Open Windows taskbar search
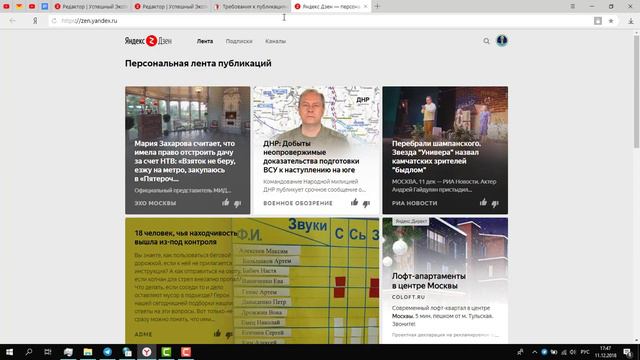The height and width of the screenshot is (360, 640). coord(29,352)
